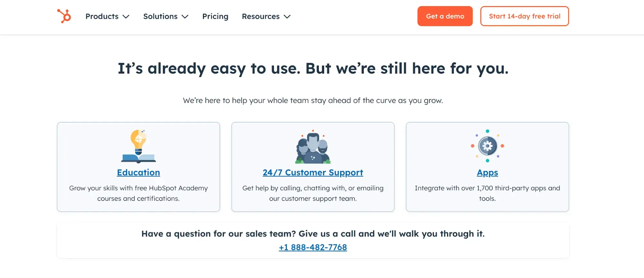Go to the Pricing page
644x278 pixels.
215,16
